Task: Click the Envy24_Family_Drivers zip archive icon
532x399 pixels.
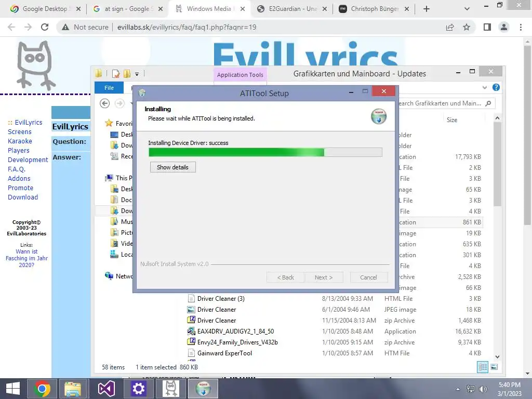Action: coord(191,342)
